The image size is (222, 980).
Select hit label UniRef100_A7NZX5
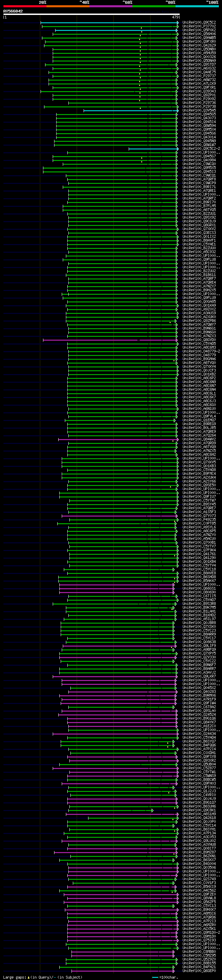pos(199,451)
